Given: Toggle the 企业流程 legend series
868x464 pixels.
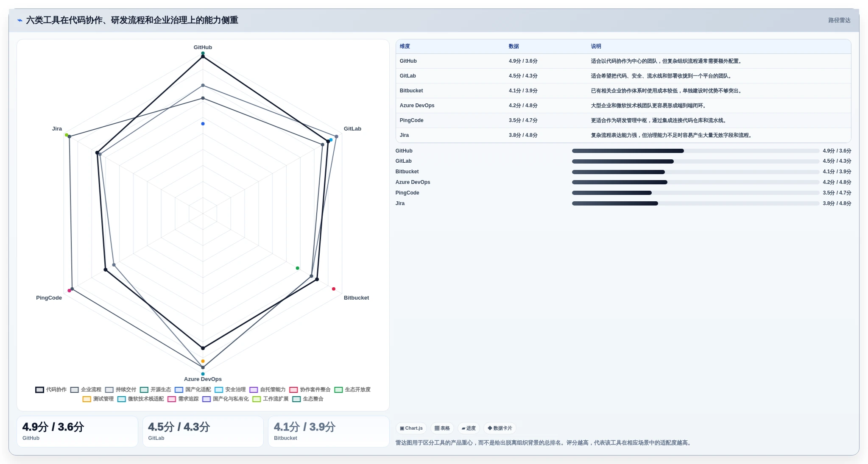Looking at the screenshot, I should coord(86,390).
